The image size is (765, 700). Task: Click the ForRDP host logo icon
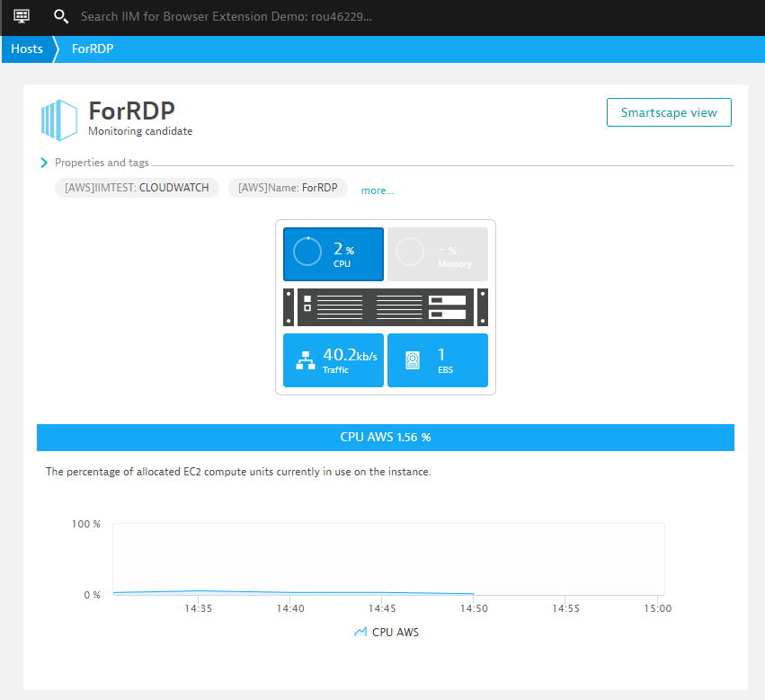pos(60,120)
